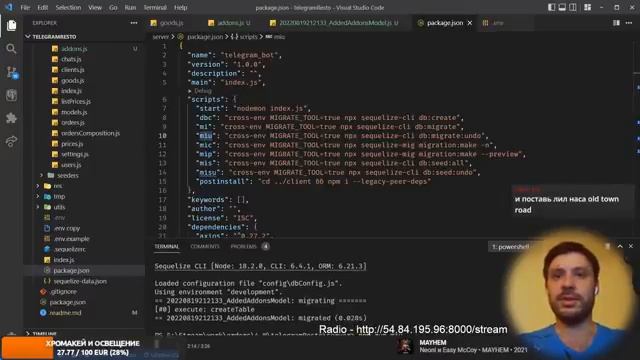Open the powershell terminal selector dropdown

pos(511,247)
